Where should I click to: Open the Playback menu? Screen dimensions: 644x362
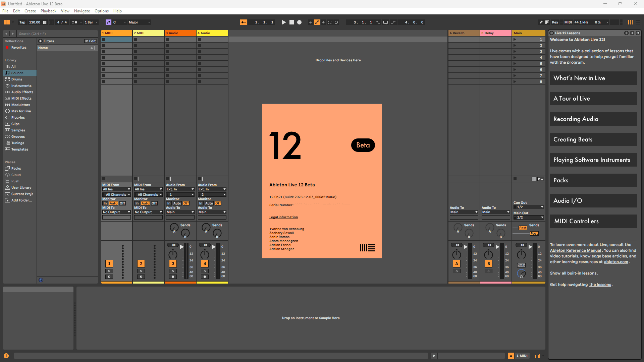48,11
